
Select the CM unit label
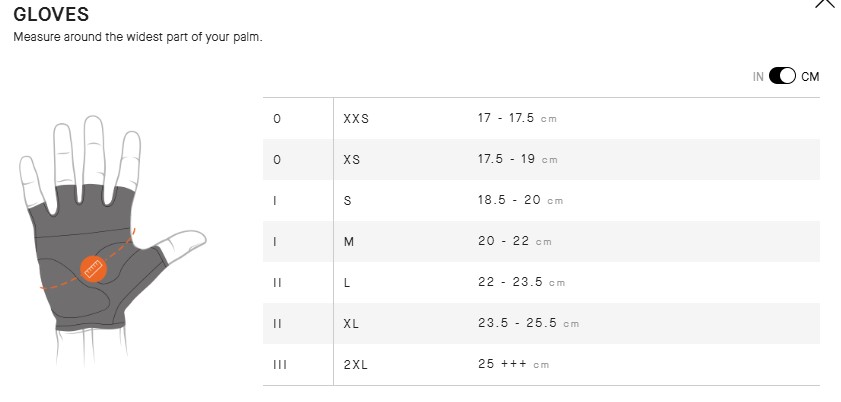coord(810,77)
